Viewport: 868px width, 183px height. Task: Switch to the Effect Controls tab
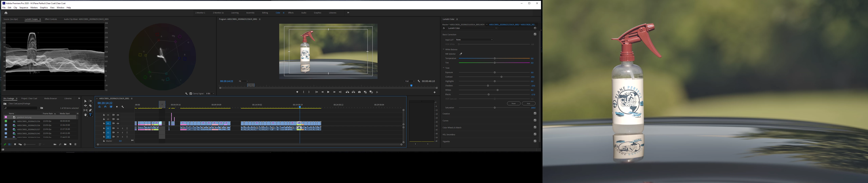(x=51, y=19)
